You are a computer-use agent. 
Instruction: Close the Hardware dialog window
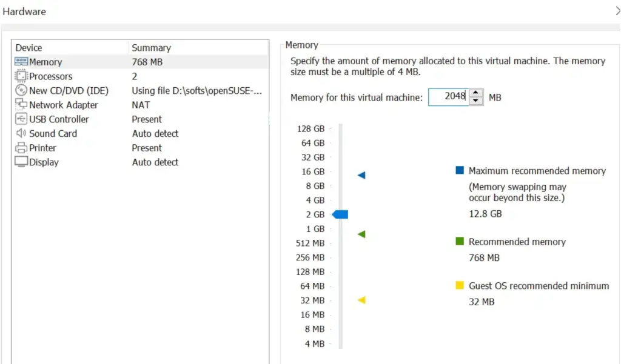(617, 11)
